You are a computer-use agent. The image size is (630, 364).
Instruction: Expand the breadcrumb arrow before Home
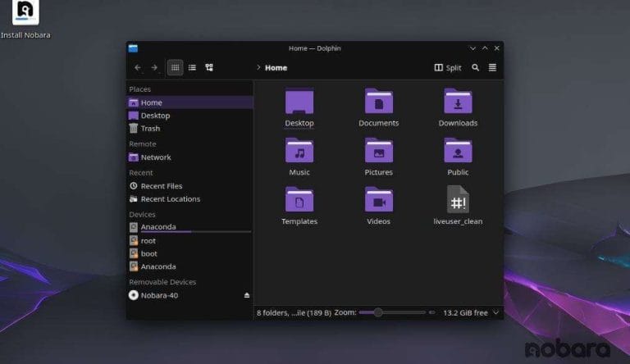pos(258,67)
